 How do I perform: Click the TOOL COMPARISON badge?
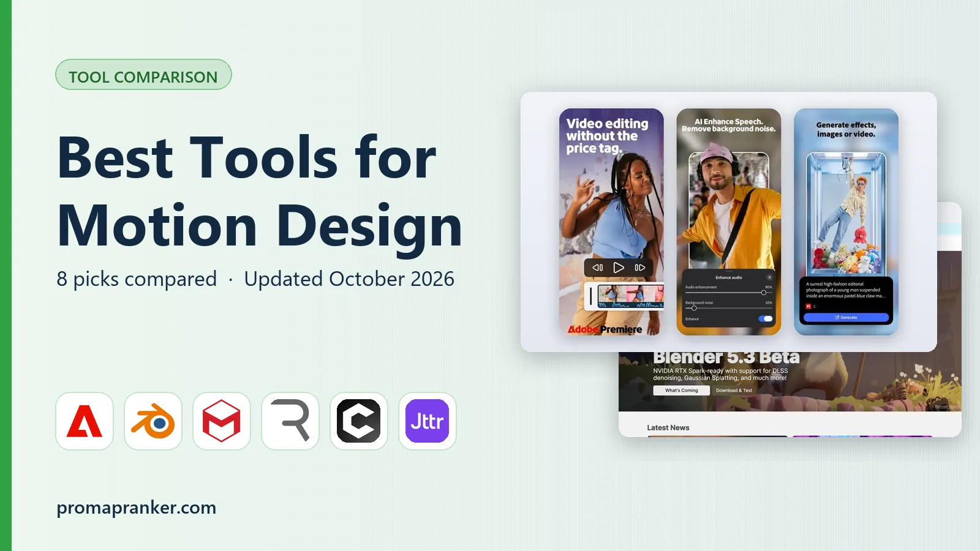click(143, 75)
